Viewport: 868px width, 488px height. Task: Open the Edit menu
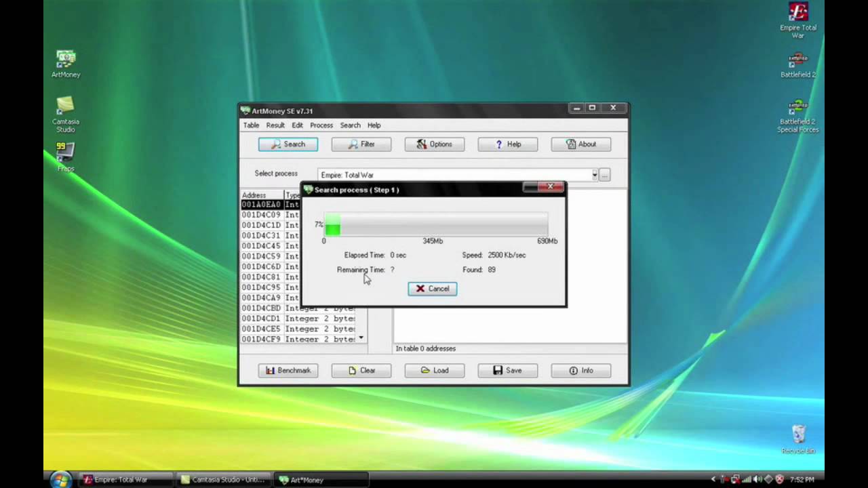tap(297, 125)
